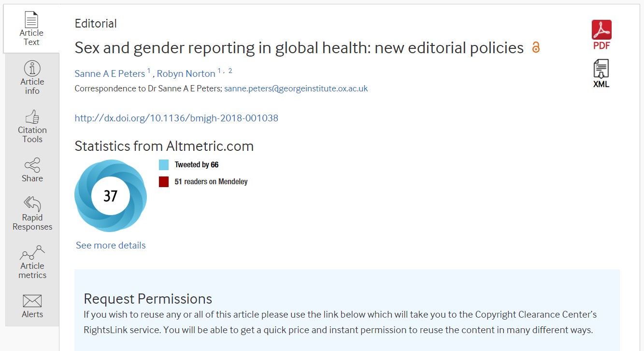Click the Share icon
The image size is (644, 351).
point(32,165)
